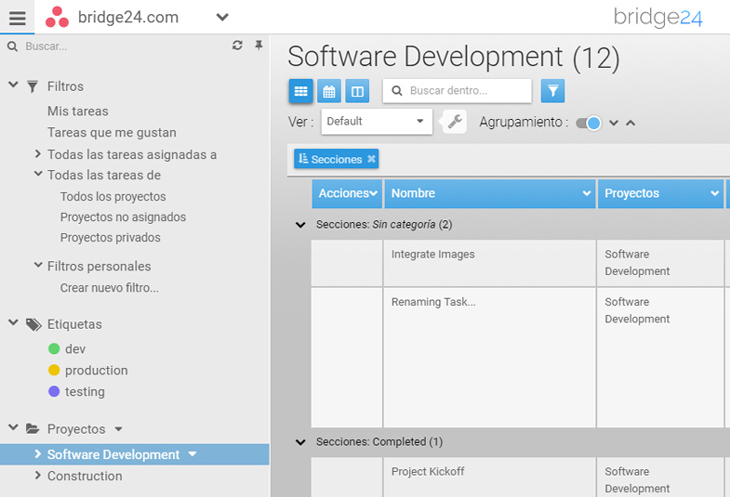Collapse all groups with up chevron
This screenshot has height=497, width=730.
coord(630,123)
